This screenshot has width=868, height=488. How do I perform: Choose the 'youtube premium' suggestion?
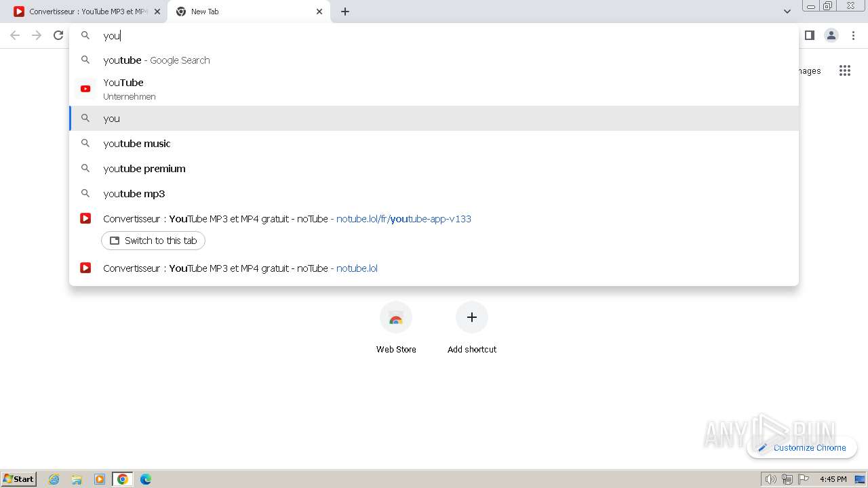tap(434, 169)
